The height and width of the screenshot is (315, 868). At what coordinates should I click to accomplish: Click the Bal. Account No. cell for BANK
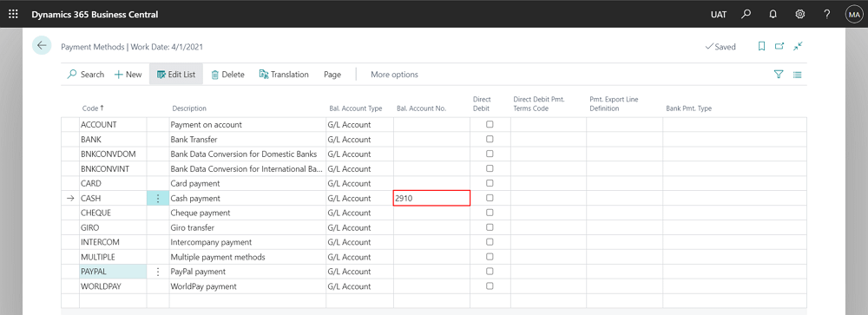[x=431, y=140]
